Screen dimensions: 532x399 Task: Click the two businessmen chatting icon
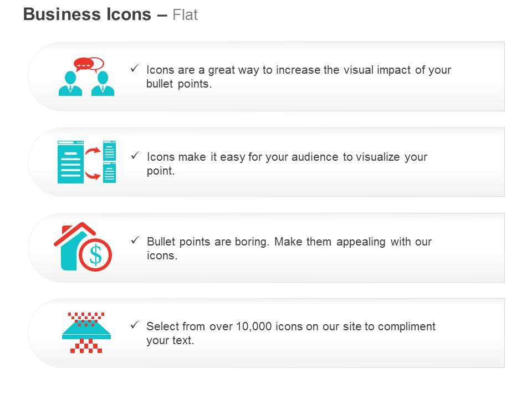click(x=86, y=76)
